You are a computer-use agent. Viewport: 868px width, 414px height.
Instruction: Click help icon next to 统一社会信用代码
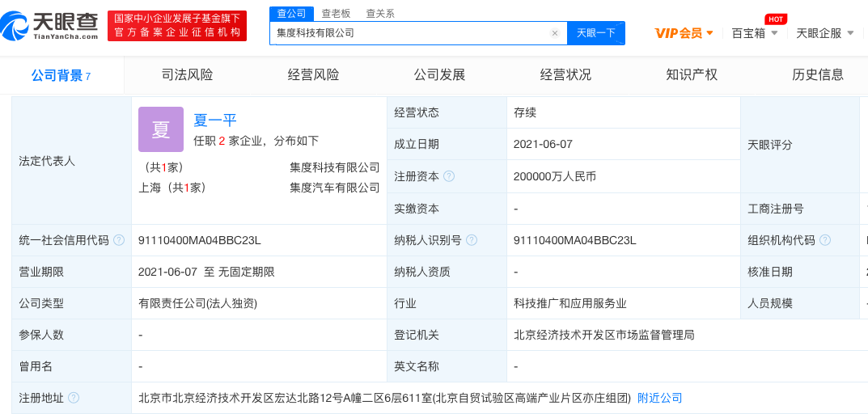[119, 240]
